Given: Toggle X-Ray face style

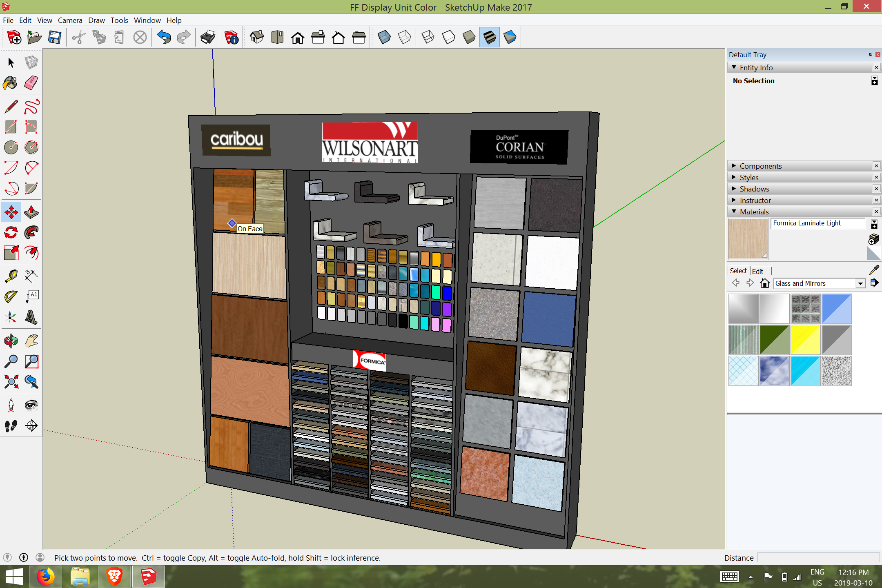Looking at the screenshot, I should pyautogui.click(x=384, y=38).
